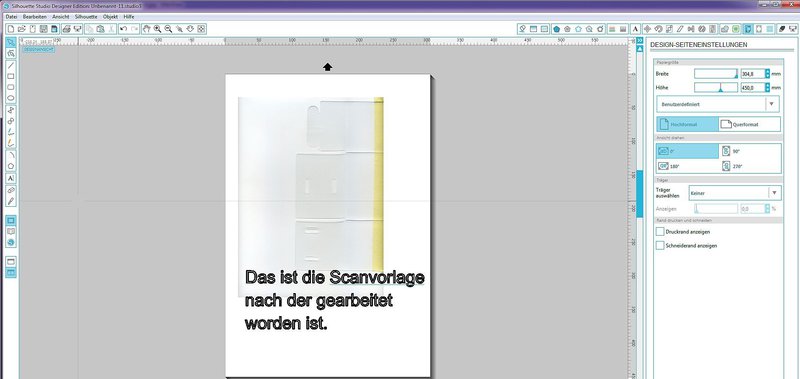Open the Objekt menu

(x=110, y=17)
